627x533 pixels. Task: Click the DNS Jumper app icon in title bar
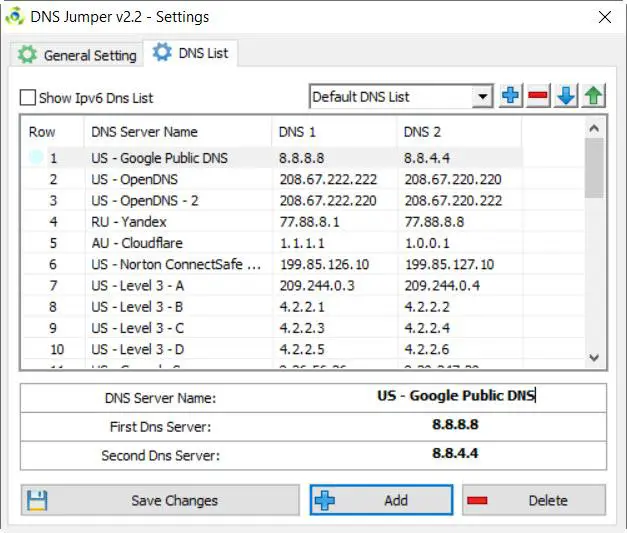coord(15,16)
